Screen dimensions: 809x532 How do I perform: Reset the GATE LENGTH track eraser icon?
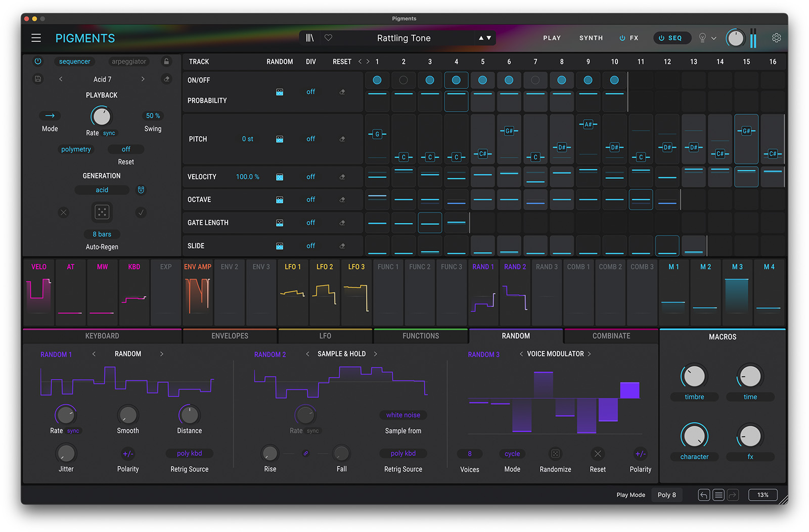tap(342, 223)
